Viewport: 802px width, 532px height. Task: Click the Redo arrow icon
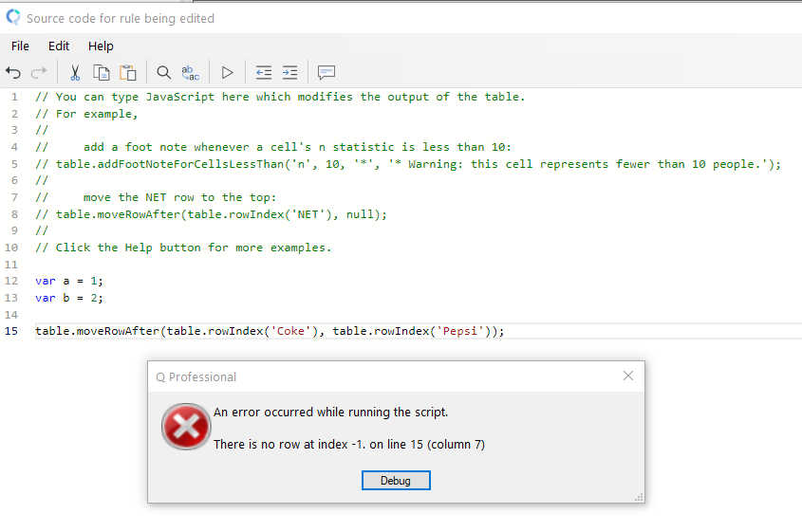pos(39,72)
